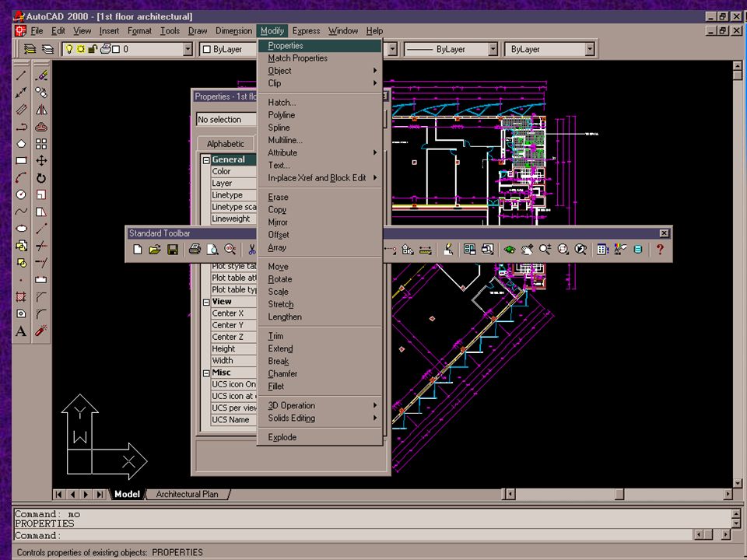Image resolution: width=747 pixels, height=560 pixels.
Task: Select the Construction Line tool
Action: pos(21,93)
